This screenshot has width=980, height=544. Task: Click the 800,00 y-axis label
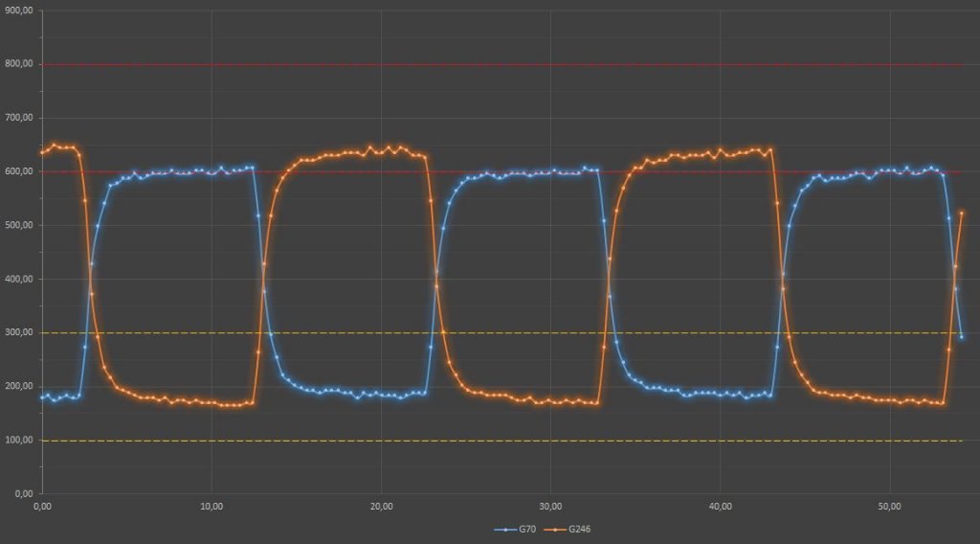coord(19,64)
